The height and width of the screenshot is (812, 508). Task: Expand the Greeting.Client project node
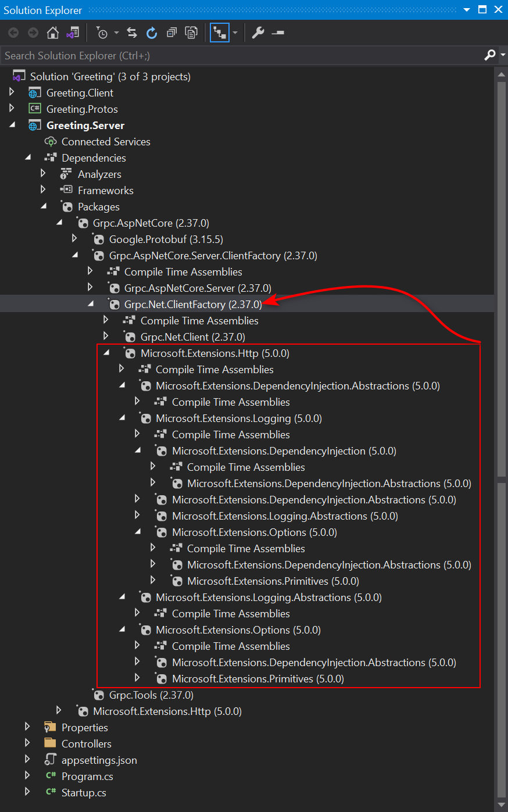click(12, 92)
